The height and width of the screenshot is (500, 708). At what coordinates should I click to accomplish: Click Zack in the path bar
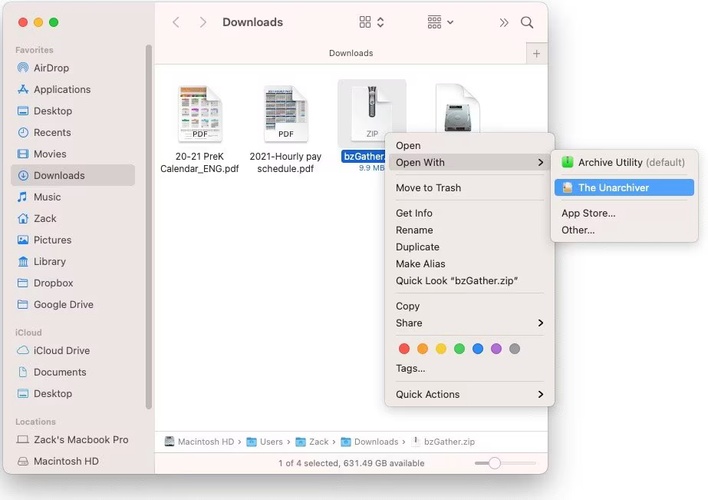click(x=312, y=442)
